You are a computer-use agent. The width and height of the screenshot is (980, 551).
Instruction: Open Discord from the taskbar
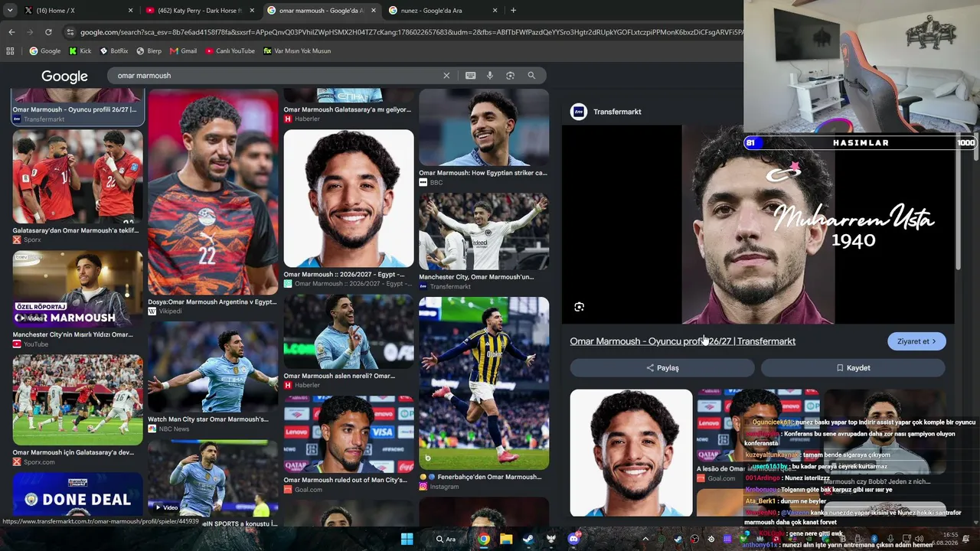click(x=573, y=539)
